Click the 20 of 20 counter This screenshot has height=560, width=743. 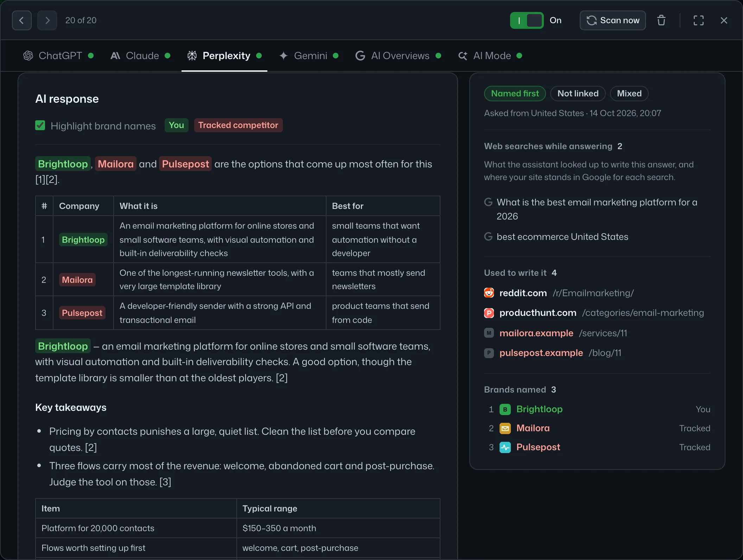(81, 20)
